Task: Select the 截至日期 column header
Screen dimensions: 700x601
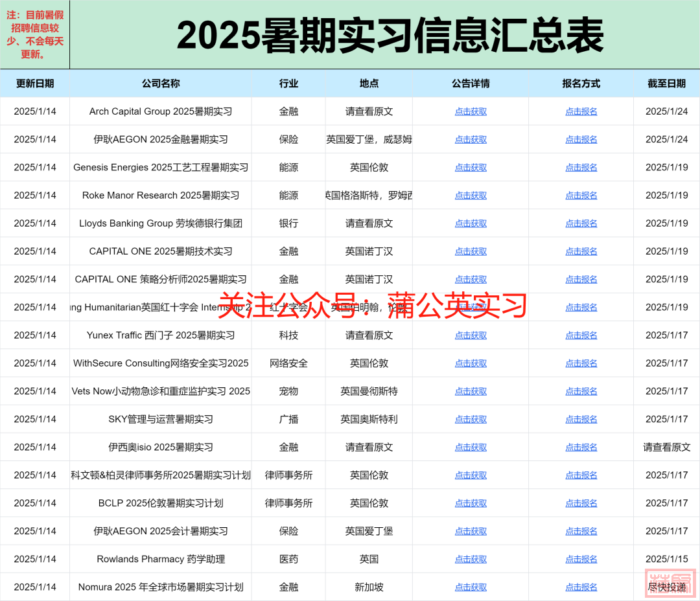Action: click(666, 84)
